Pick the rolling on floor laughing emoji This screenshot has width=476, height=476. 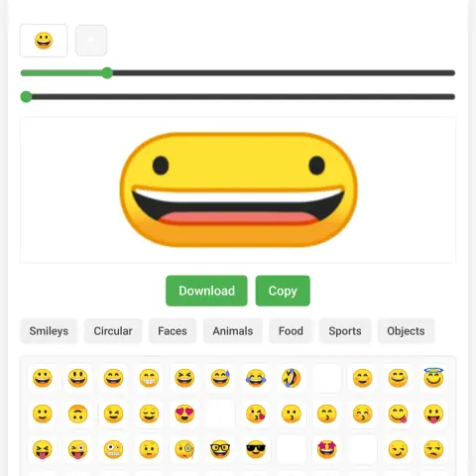pyautogui.click(x=292, y=378)
